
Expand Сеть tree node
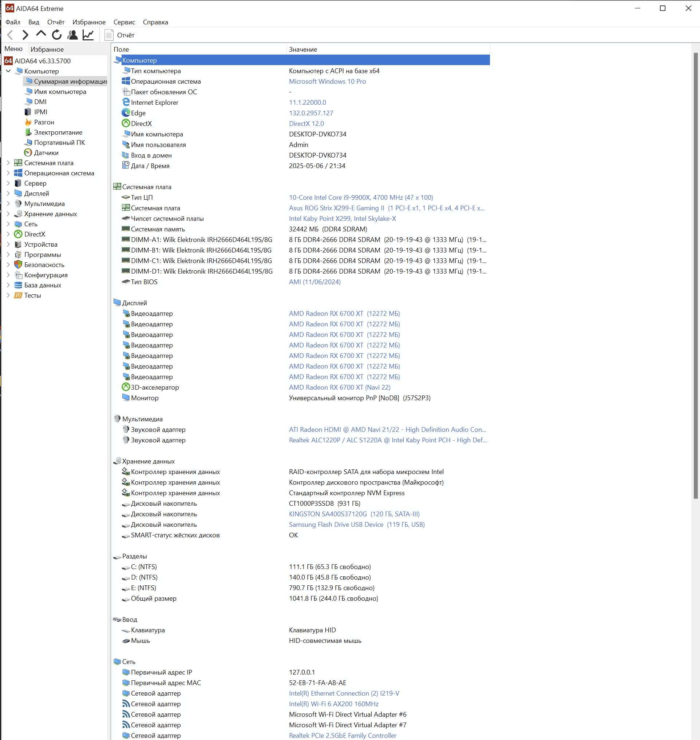pyautogui.click(x=8, y=224)
